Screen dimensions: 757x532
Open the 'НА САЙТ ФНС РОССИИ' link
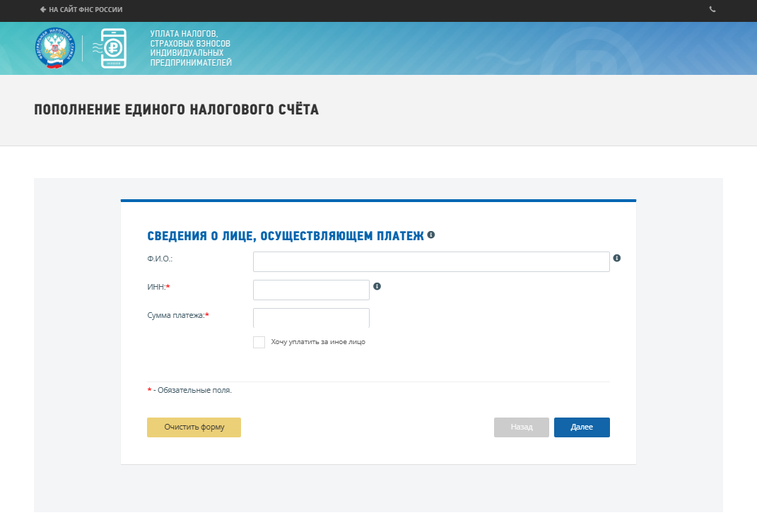[x=86, y=10]
